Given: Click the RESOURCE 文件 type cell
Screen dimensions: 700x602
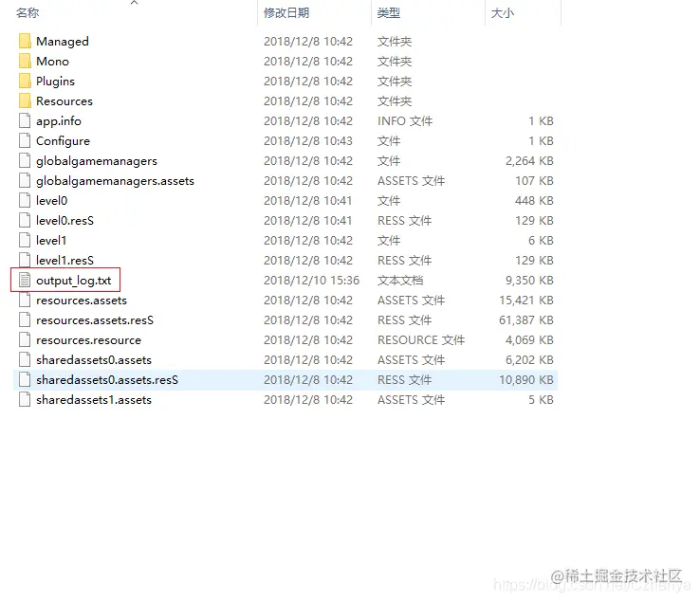Looking at the screenshot, I should (x=421, y=340).
